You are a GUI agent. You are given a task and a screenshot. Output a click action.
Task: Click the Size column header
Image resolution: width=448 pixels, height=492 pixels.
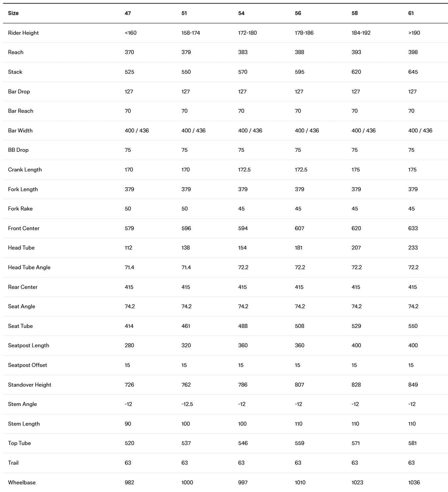click(x=13, y=13)
